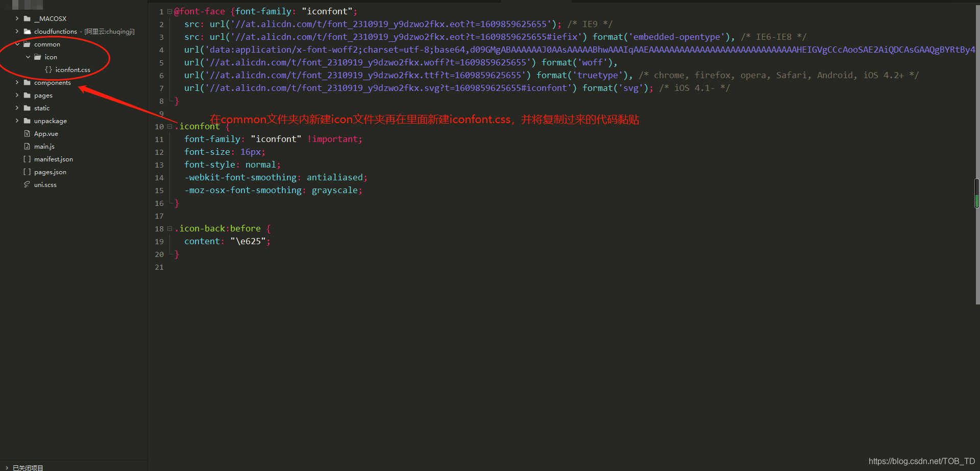This screenshot has height=471, width=980.
Task: Click the format('svg') text on line 7
Action: [x=615, y=88]
